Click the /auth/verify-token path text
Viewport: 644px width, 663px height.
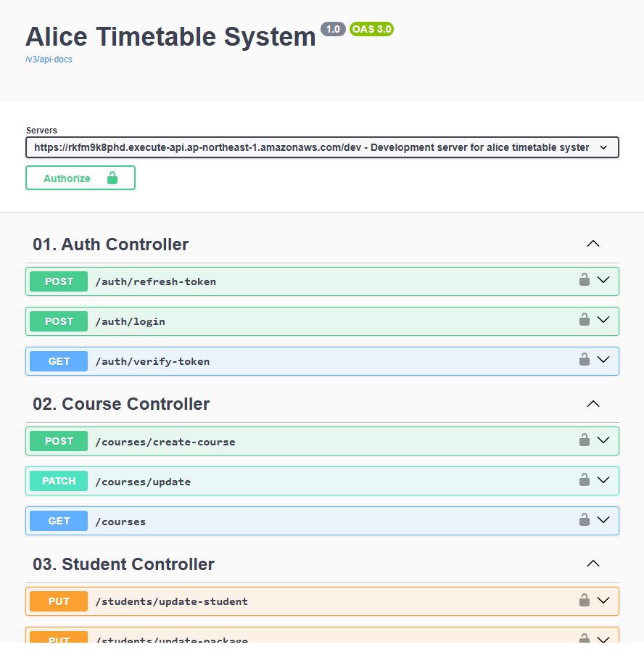click(152, 361)
